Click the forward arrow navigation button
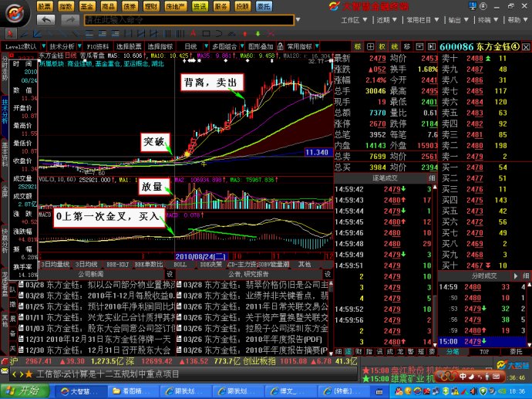 click(70, 20)
